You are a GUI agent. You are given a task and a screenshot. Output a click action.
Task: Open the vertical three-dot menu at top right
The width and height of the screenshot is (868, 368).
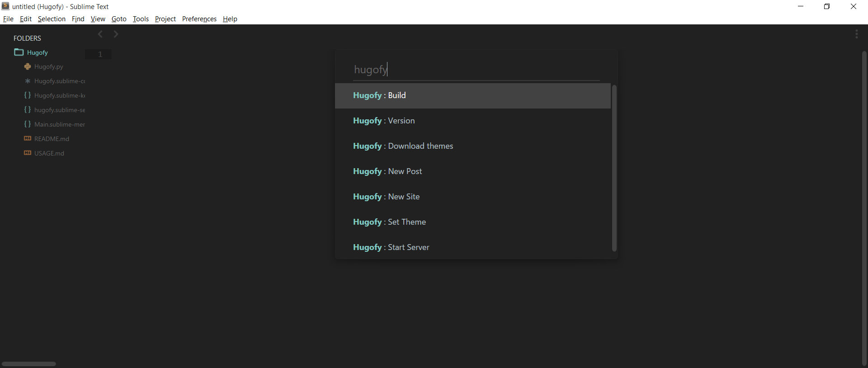[x=857, y=34]
